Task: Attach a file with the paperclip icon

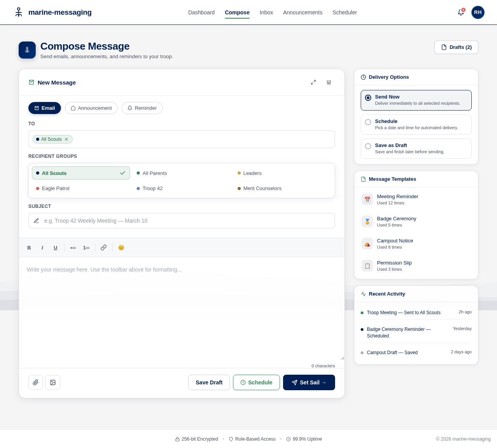Action: pos(35,382)
